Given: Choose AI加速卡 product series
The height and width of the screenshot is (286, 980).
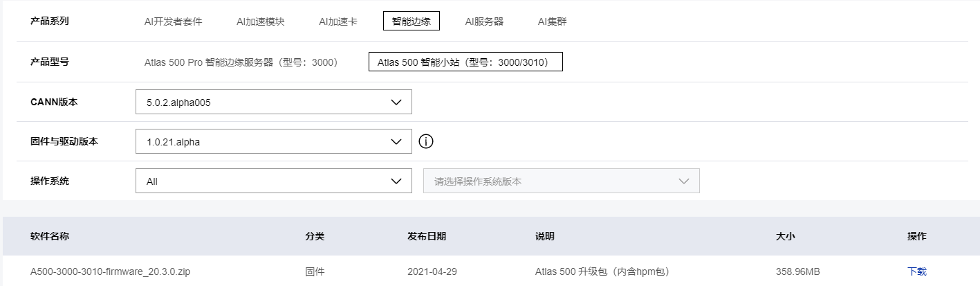Looking at the screenshot, I should point(338,21).
